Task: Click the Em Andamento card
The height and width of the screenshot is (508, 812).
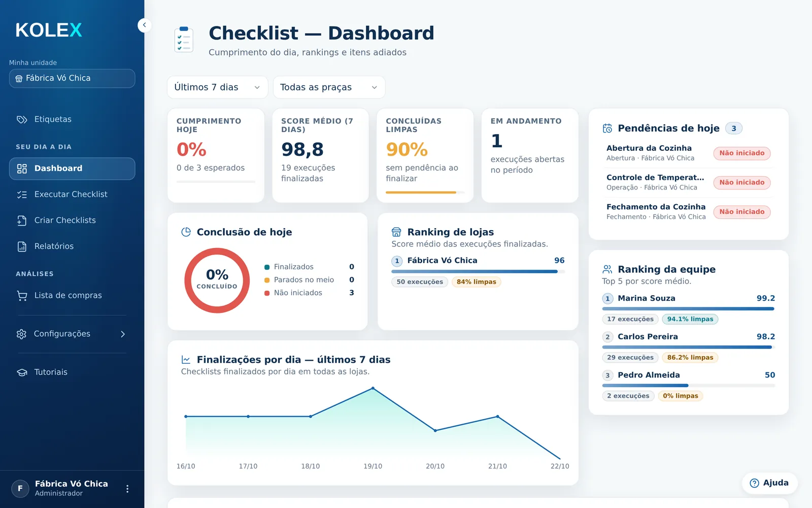Action: pyautogui.click(x=530, y=155)
